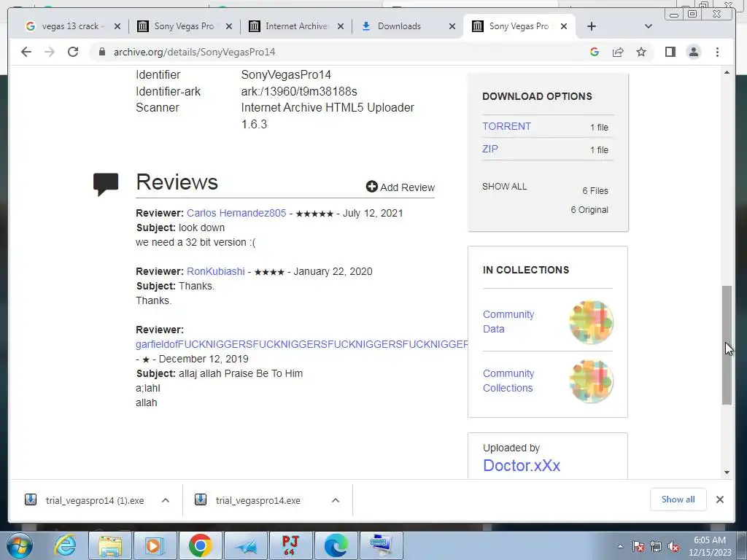The height and width of the screenshot is (560, 747).
Task: Click the forward navigation arrow
Action: click(x=50, y=52)
